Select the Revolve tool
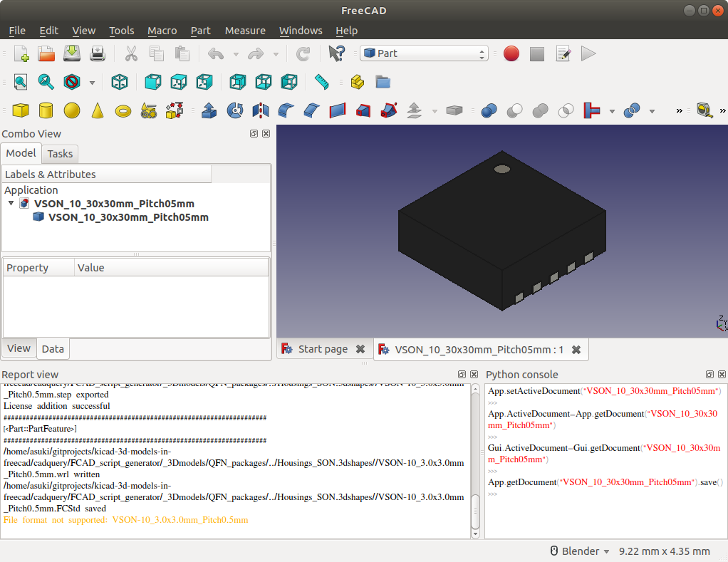 (234, 110)
